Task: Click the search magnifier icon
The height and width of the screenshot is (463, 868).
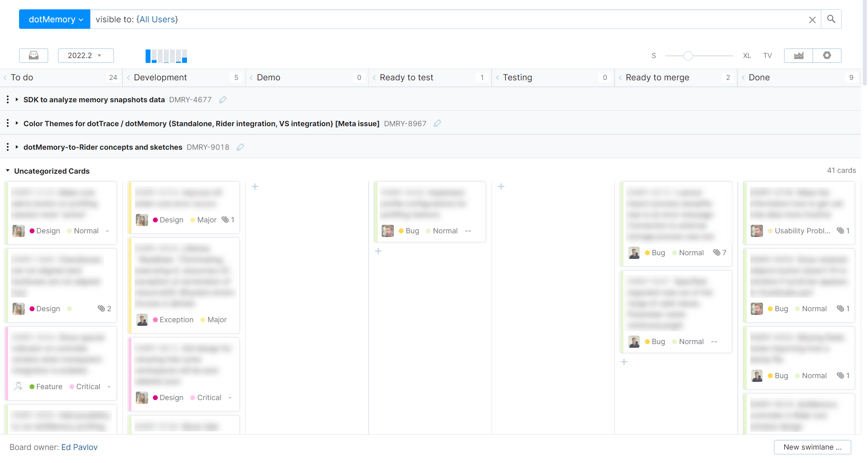Action: click(831, 19)
